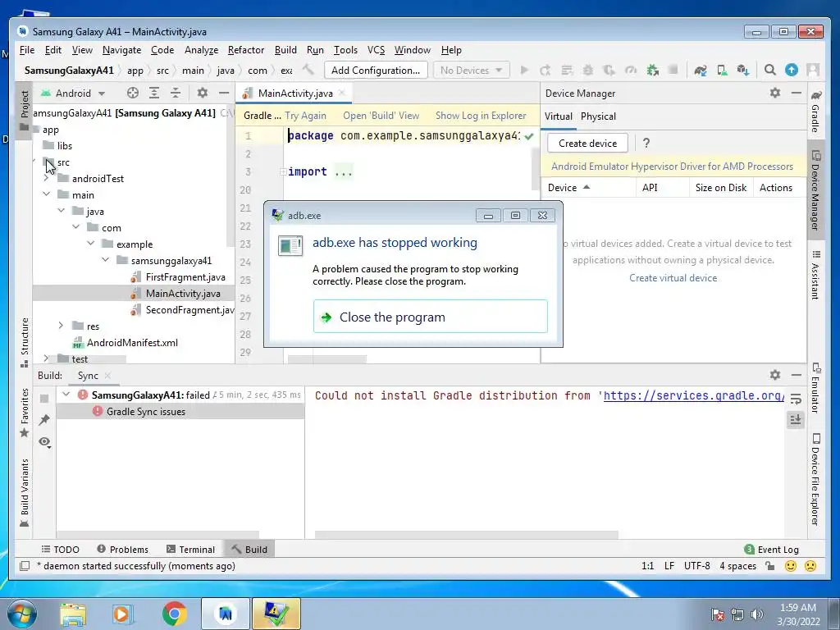Select MainActivity.java in the project tree

coord(183,294)
